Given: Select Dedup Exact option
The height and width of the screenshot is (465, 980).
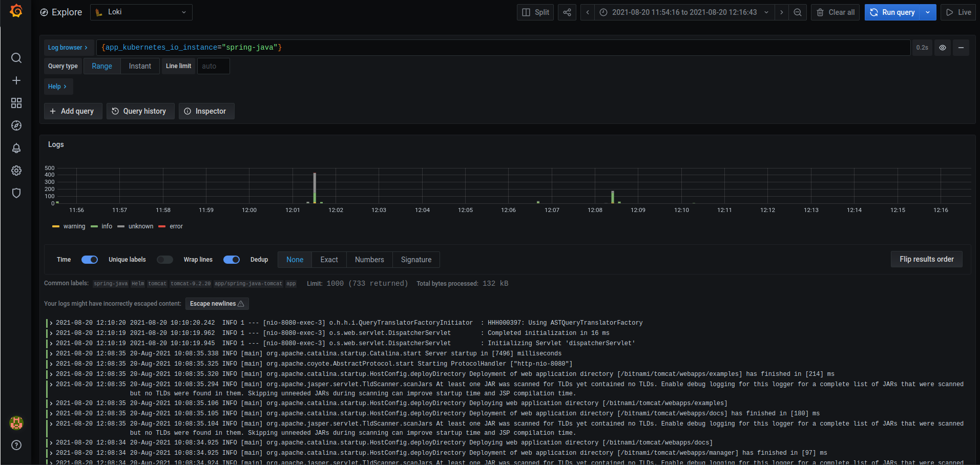Looking at the screenshot, I should [x=329, y=260].
